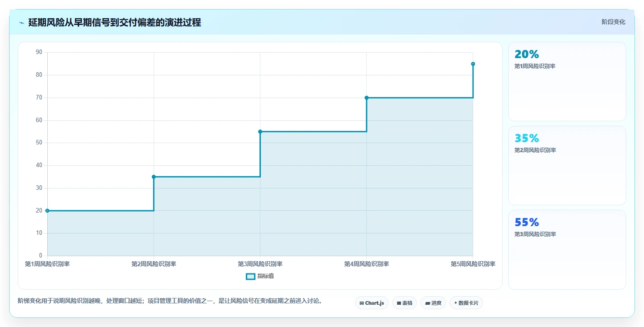Click the lightning icon beside the title

point(21,22)
